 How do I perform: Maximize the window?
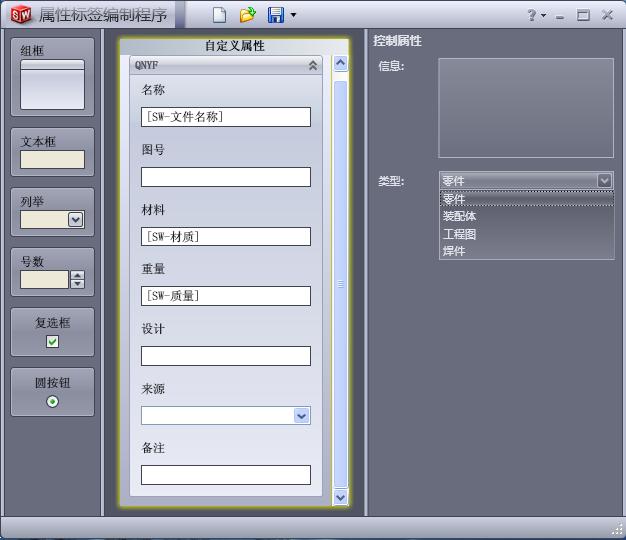(x=583, y=16)
